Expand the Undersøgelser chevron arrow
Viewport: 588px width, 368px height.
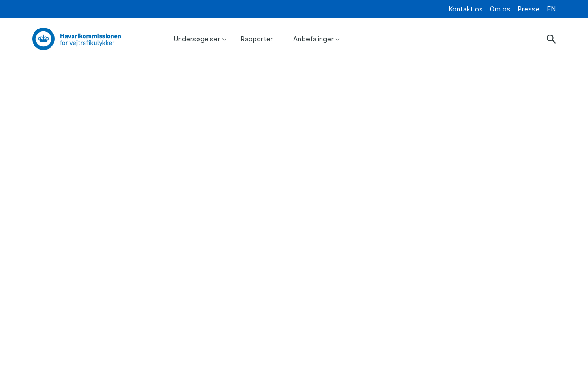click(224, 40)
